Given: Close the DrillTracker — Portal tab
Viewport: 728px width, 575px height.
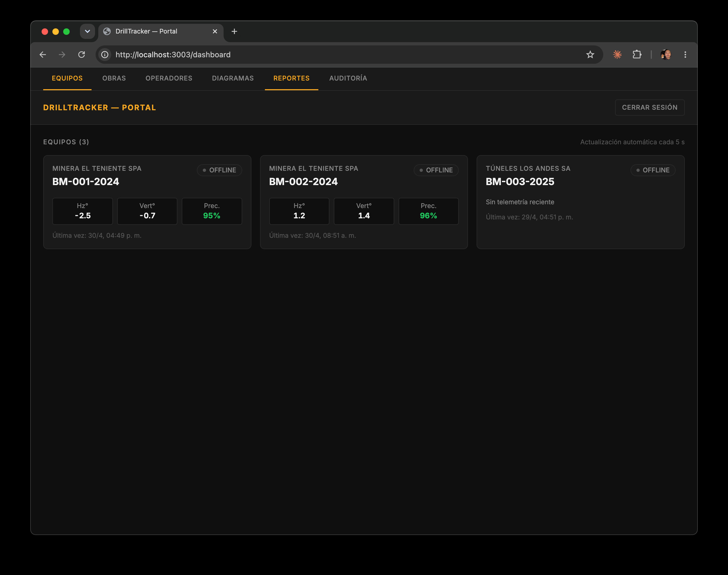Looking at the screenshot, I should tap(215, 31).
